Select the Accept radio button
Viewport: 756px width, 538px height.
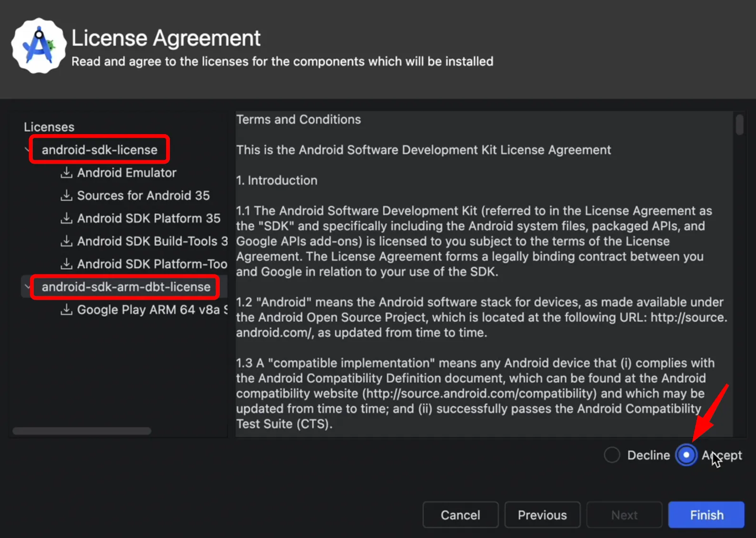pyautogui.click(x=686, y=455)
